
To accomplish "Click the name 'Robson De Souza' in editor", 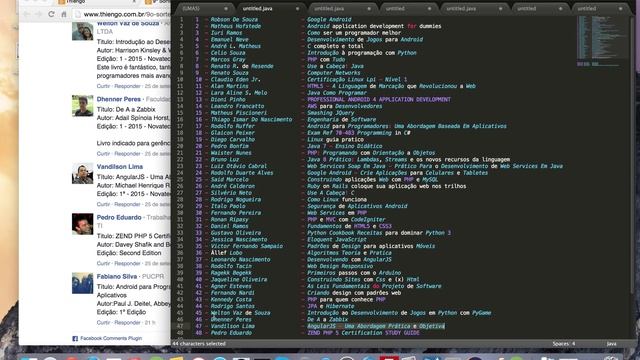I will pos(234,19).
